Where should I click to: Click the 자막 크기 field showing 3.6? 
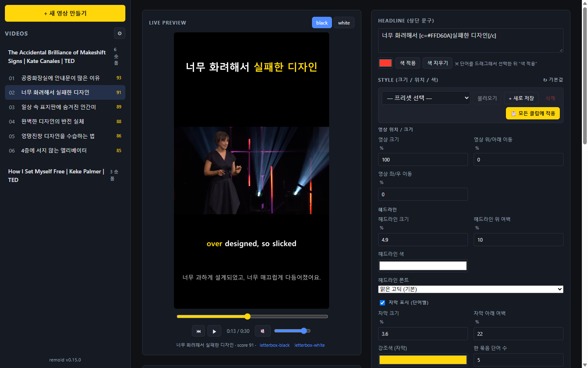[423, 334]
